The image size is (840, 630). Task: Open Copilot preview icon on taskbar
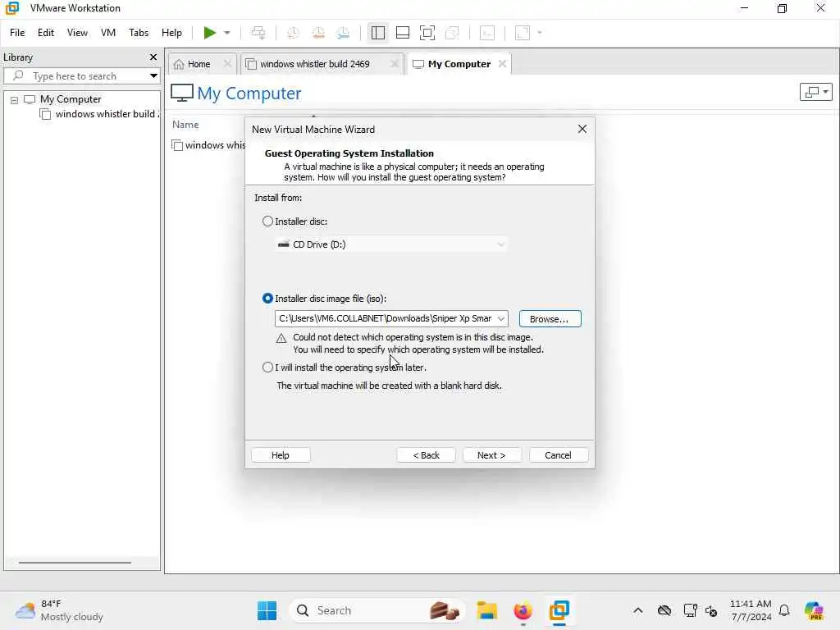(x=813, y=610)
